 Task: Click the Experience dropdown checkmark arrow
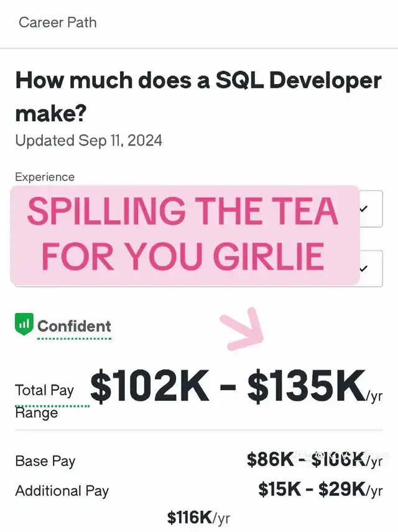[364, 209]
